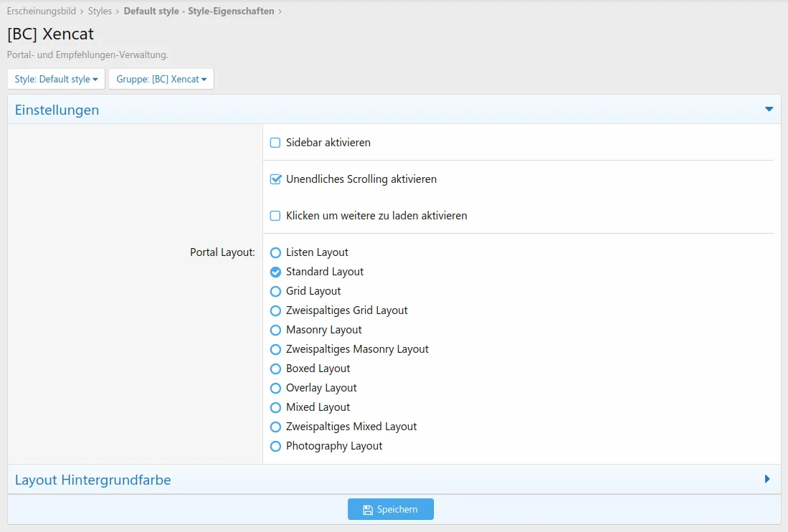Image resolution: width=788 pixels, height=532 pixels.
Task: Collapse the Einstellungen section arrow
Action: (769, 110)
